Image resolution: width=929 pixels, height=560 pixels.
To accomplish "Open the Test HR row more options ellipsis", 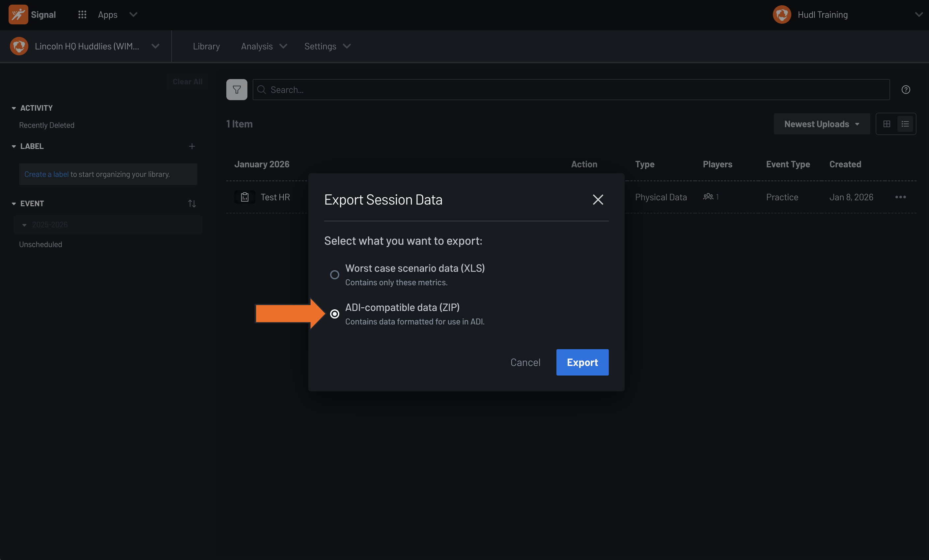I will [900, 197].
